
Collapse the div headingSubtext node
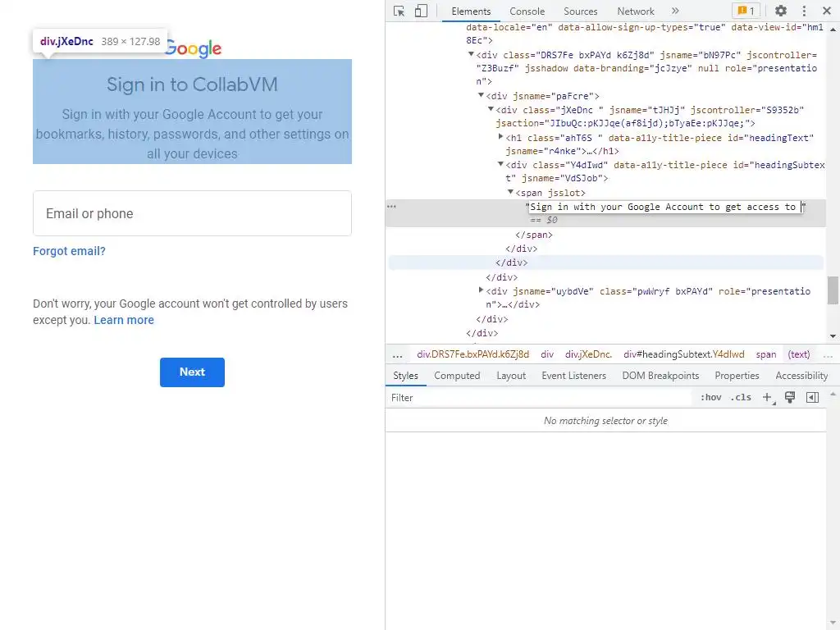pos(501,164)
